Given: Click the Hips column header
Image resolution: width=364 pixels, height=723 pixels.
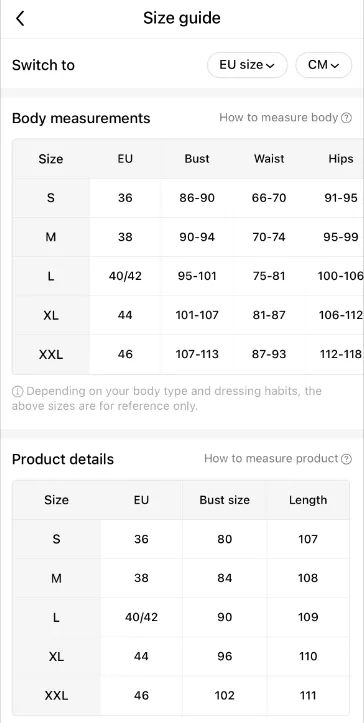Looking at the screenshot, I should point(341,159).
